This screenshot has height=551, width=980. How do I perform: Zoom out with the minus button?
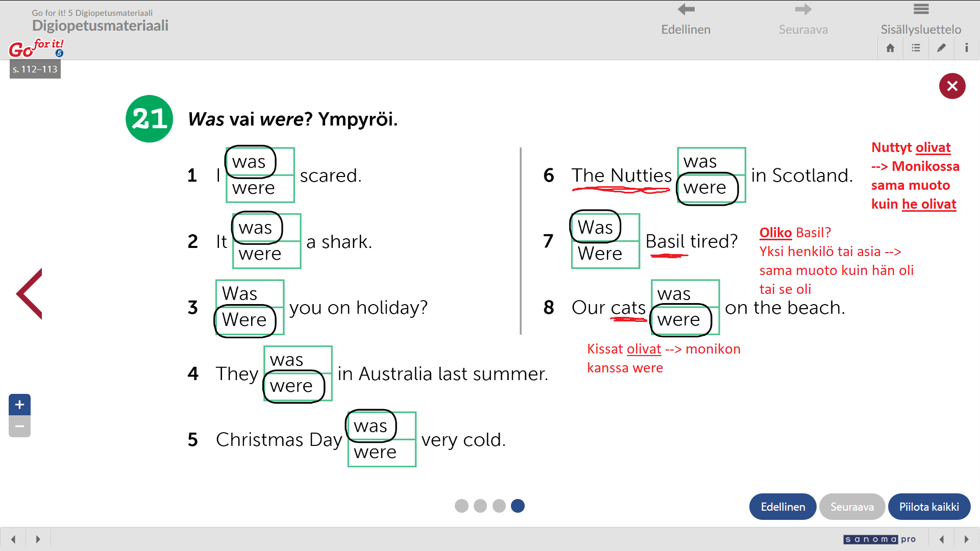coord(19,427)
